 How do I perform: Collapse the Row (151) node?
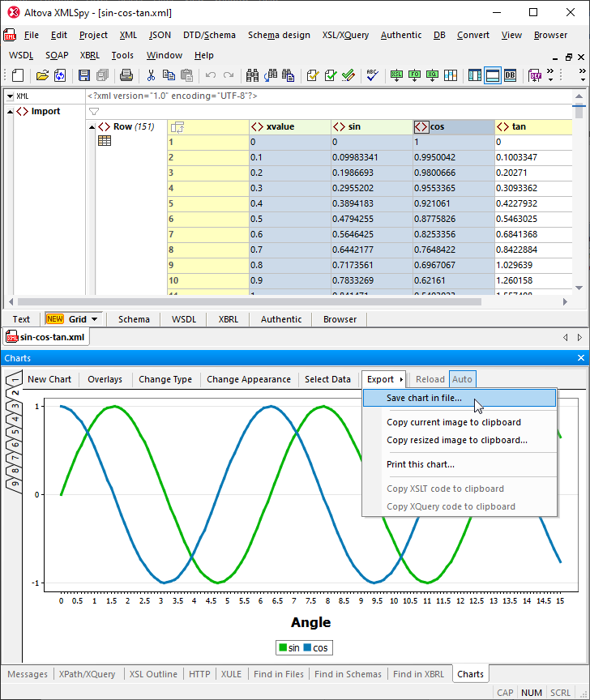pyautogui.click(x=92, y=126)
